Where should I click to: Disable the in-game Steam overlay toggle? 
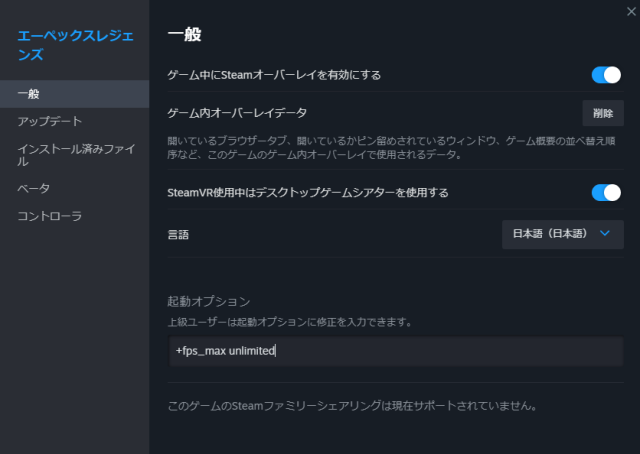point(606,75)
